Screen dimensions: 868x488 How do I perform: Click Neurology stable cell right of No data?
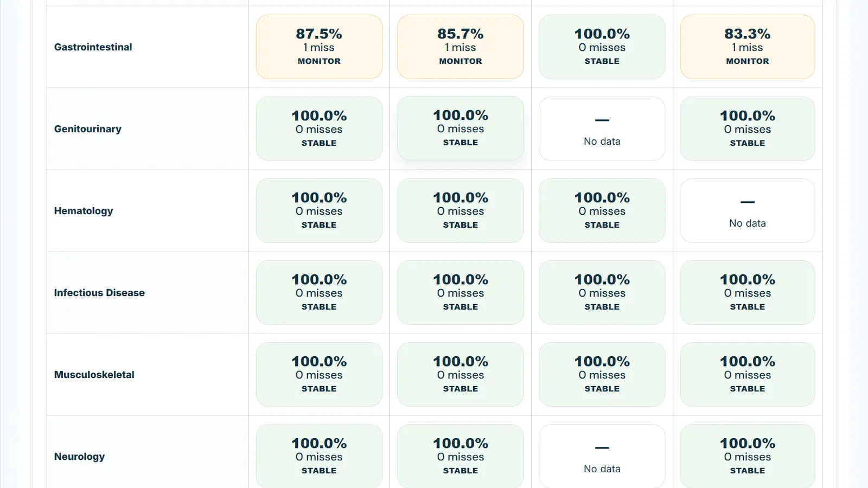coord(747,456)
